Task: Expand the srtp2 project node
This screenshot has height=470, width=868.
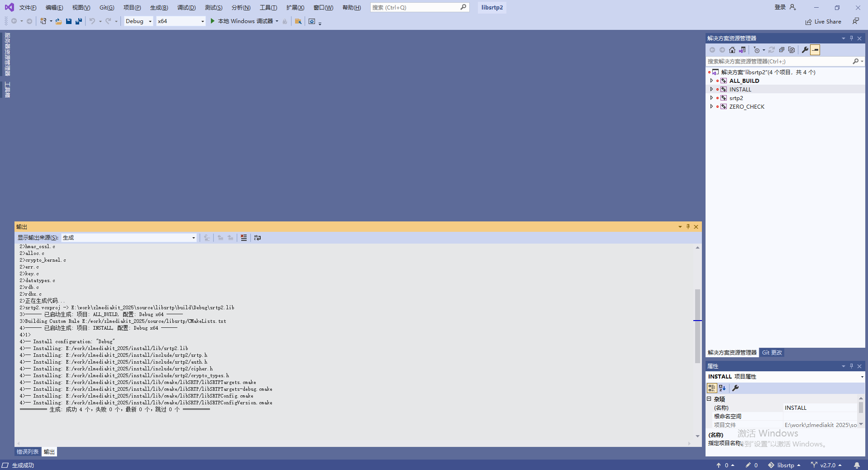Action: [711, 98]
